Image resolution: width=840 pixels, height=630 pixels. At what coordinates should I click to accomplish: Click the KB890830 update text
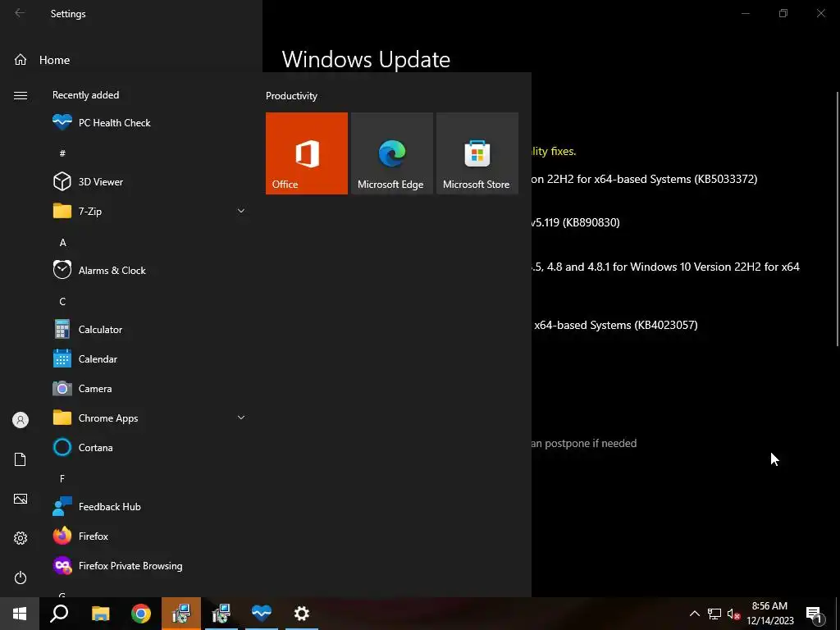tap(575, 222)
